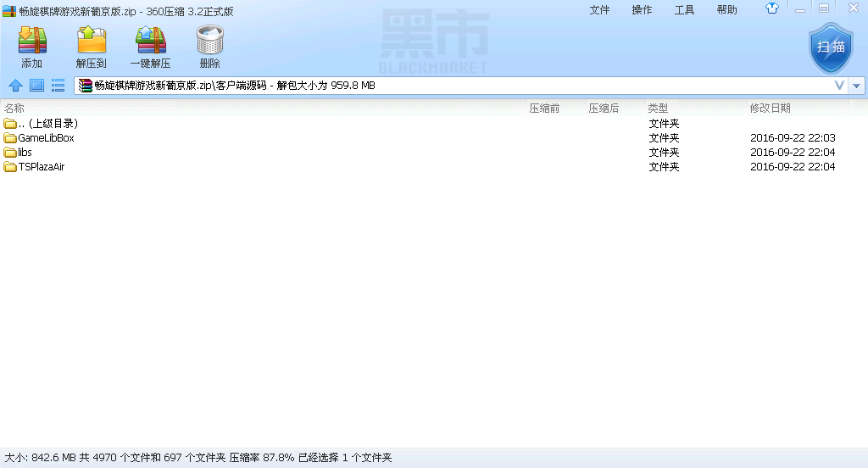Minimize the 360压缩 window
This screenshot has height=468, width=868.
click(800, 8)
